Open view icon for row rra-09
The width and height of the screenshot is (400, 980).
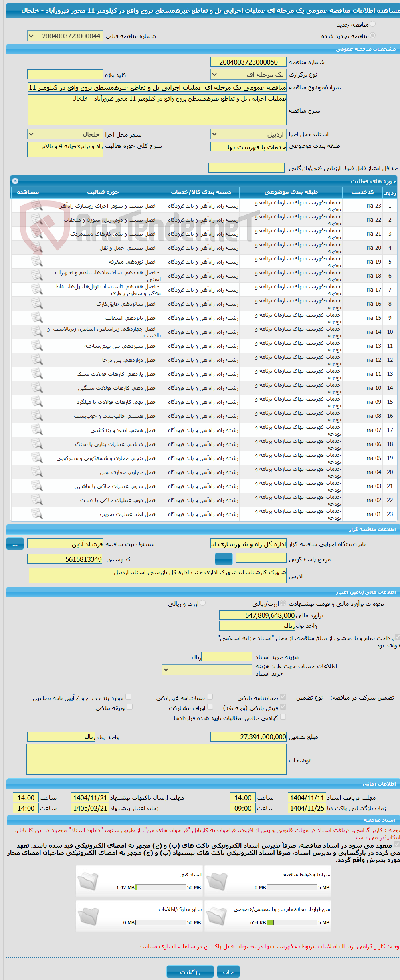tap(37, 402)
